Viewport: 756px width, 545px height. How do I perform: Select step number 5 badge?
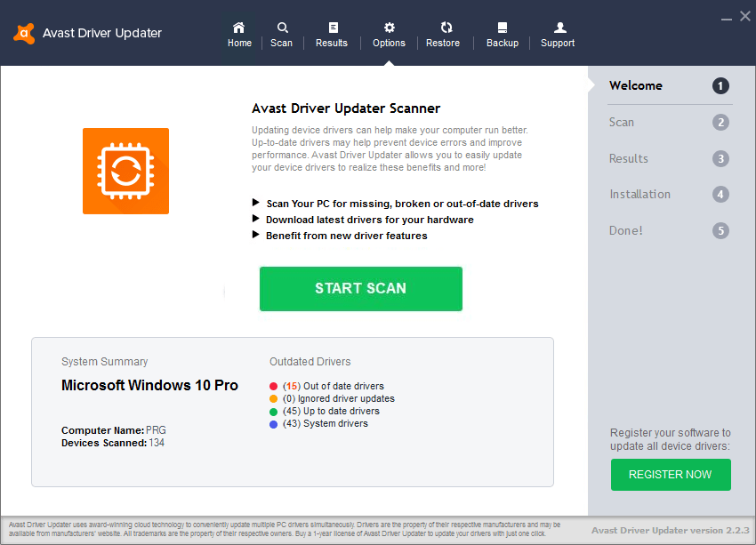[x=720, y=231]
